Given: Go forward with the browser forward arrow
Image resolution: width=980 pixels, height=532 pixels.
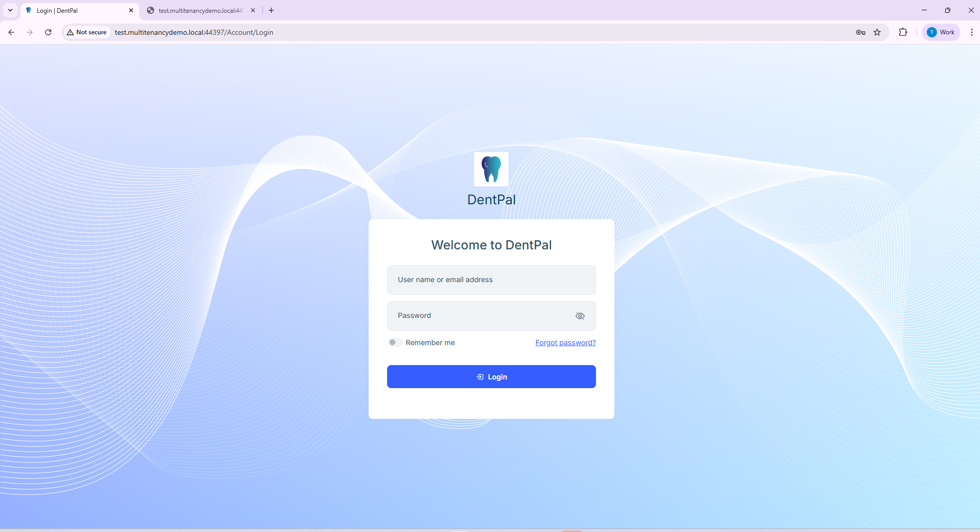Looking at the screenshot, I should (30, 32).
